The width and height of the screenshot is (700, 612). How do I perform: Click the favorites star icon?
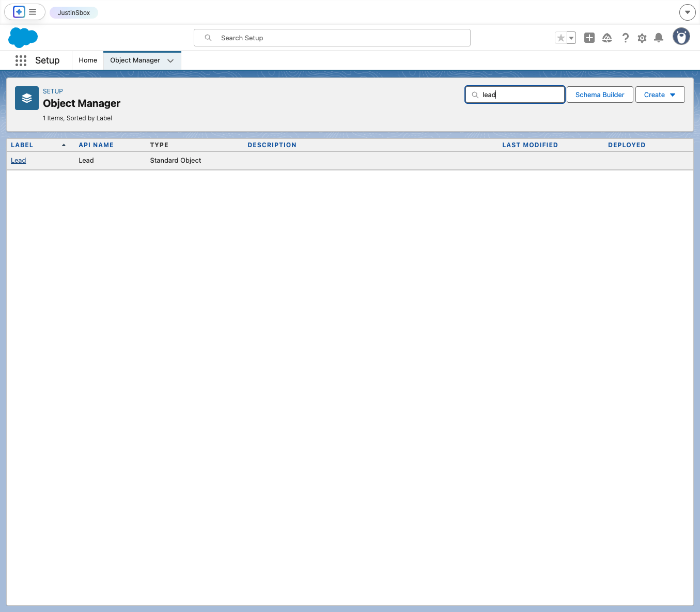(x=561, y=38)
